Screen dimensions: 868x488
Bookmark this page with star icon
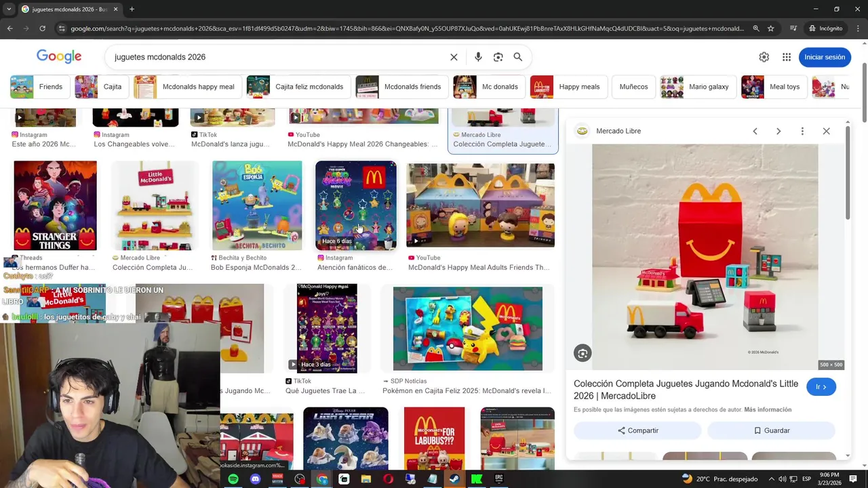point(771,28)
